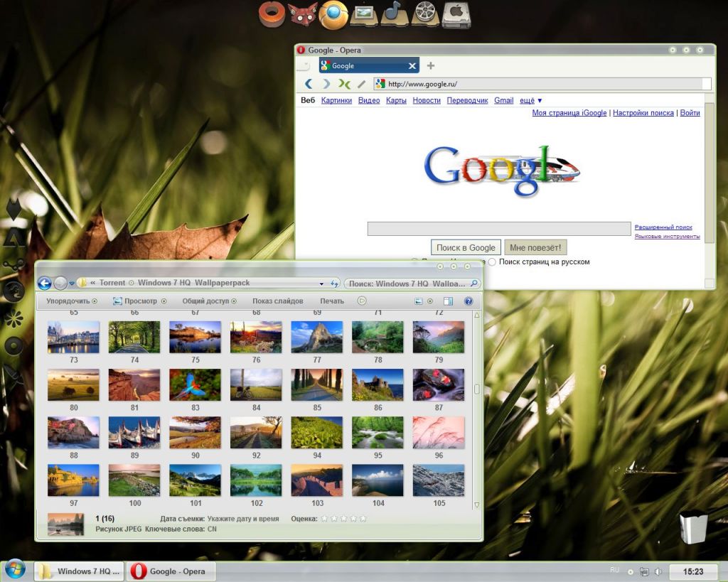Click the Opera back navigation arrow
Image resolution: width=728 pixels, height=582 pixels.
click(309, 84)
